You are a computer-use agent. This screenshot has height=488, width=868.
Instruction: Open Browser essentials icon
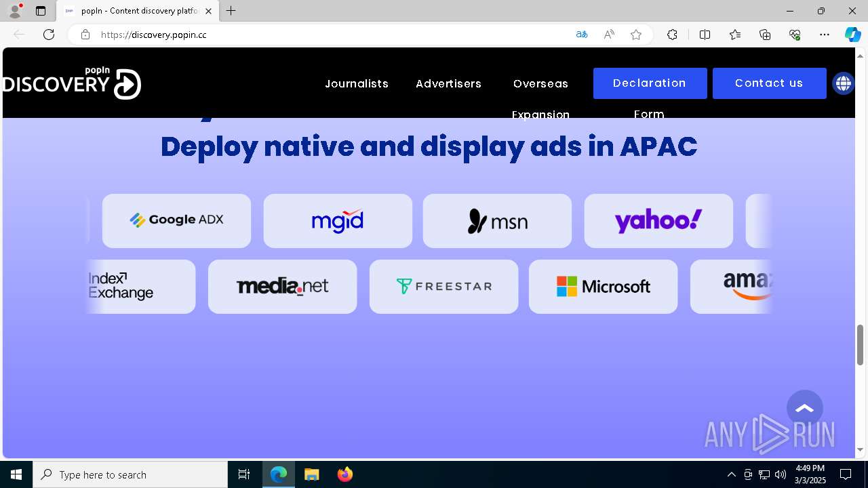[795, 35]
